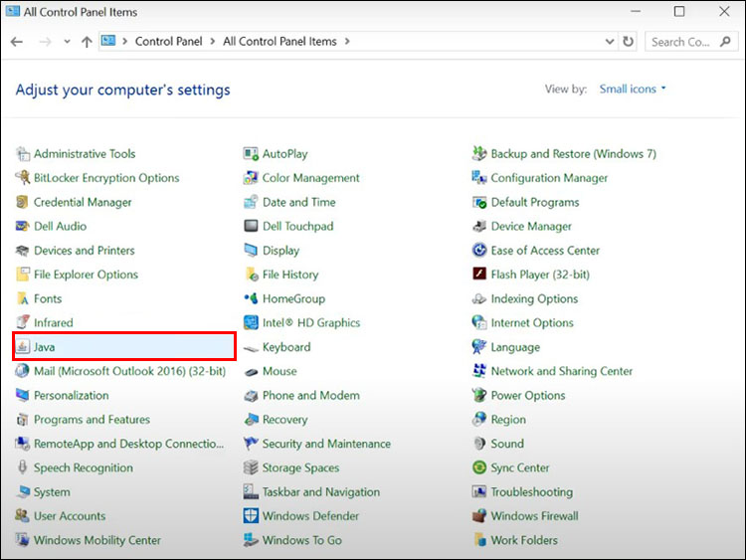Open the recent locations chevron beside Forward
Image resolution: width=746 pixels, height=560 pixels.
(x=67, y=42)
